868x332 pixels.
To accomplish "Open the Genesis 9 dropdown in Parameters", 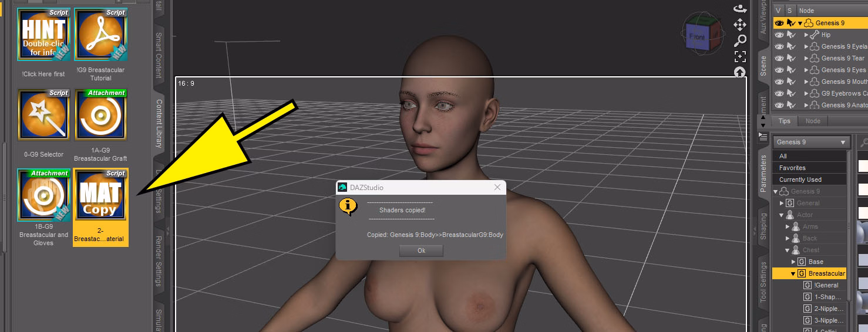I will (x=811, y=142).
